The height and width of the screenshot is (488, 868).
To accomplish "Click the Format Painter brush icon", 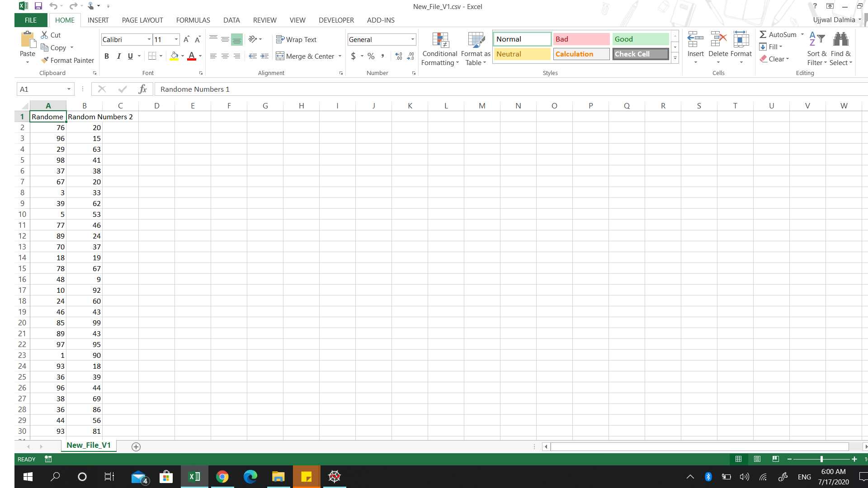I will coord(45,60).
